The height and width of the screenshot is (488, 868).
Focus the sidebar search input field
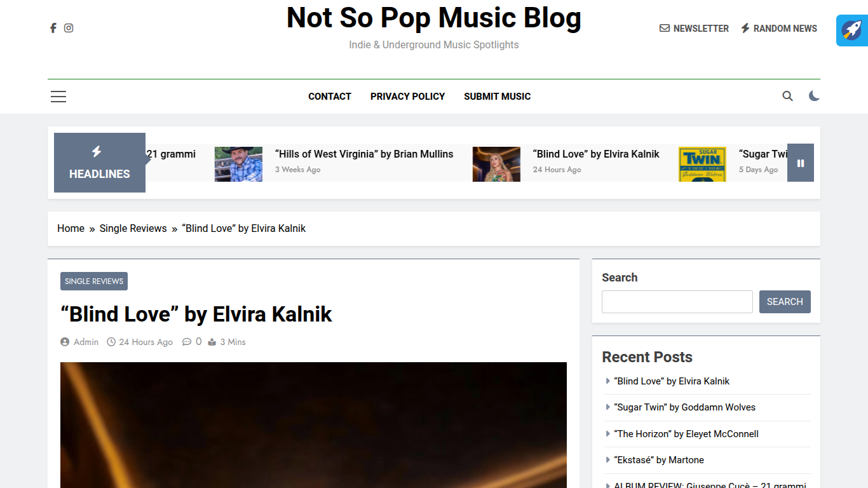(677, 302)
